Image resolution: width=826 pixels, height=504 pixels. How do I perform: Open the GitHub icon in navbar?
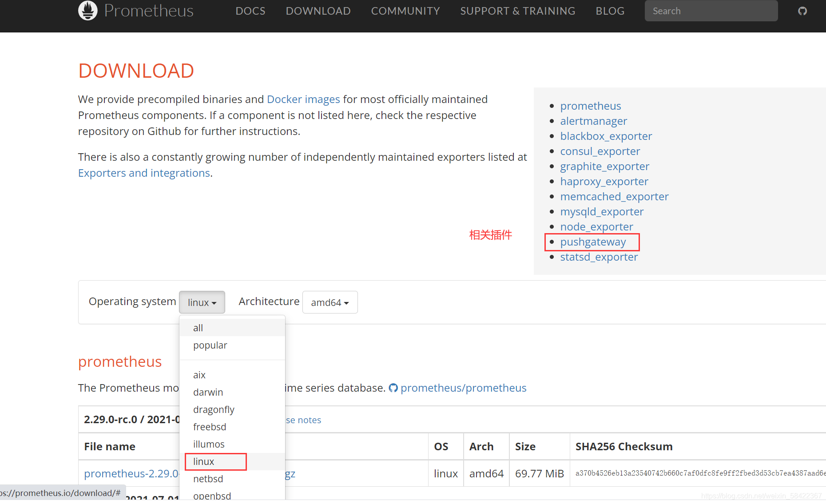tap(802, 11)
